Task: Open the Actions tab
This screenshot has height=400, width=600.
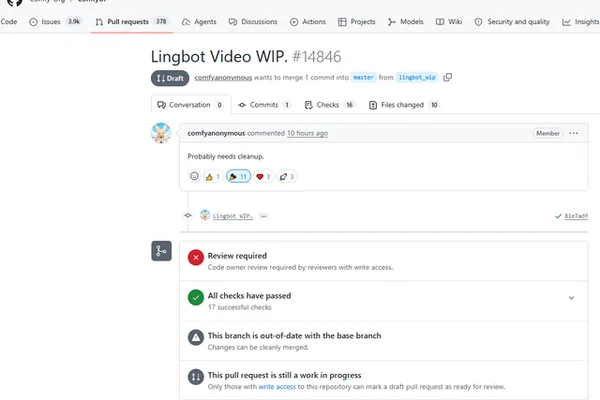Action: (308, 22)
